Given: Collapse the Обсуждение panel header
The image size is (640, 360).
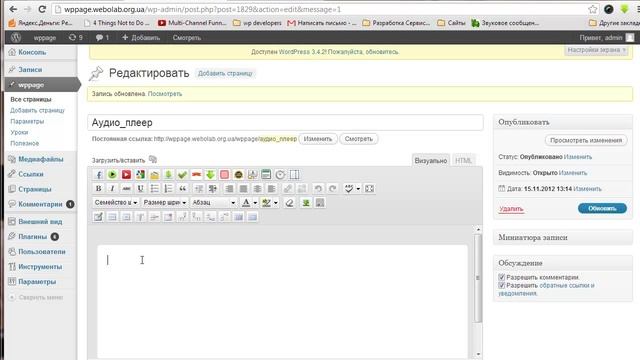Looking at the screenshot, I should coord(563,263).
